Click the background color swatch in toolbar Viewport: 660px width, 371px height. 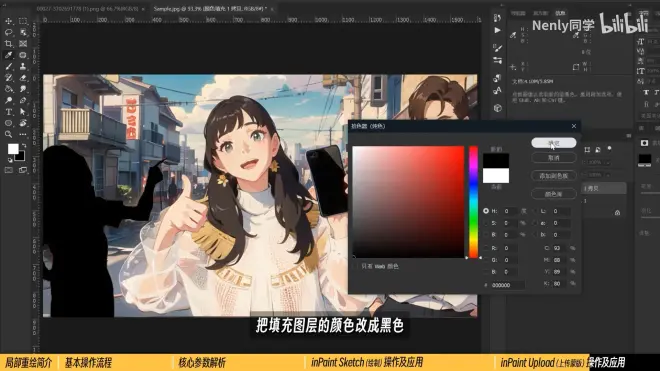click(x=21, y=157)
